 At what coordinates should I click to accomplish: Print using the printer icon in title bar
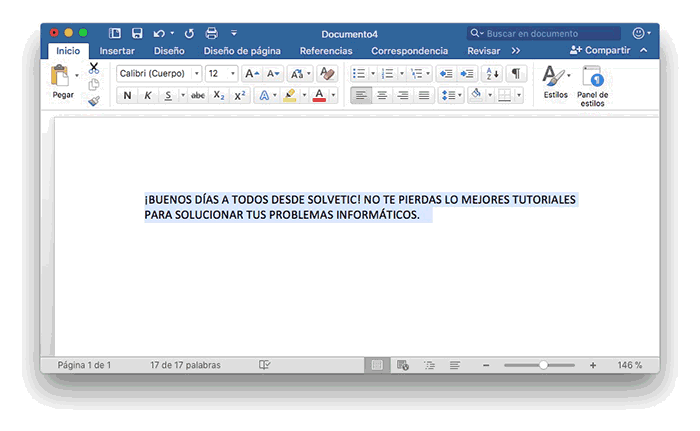click(x=211, y=33)
